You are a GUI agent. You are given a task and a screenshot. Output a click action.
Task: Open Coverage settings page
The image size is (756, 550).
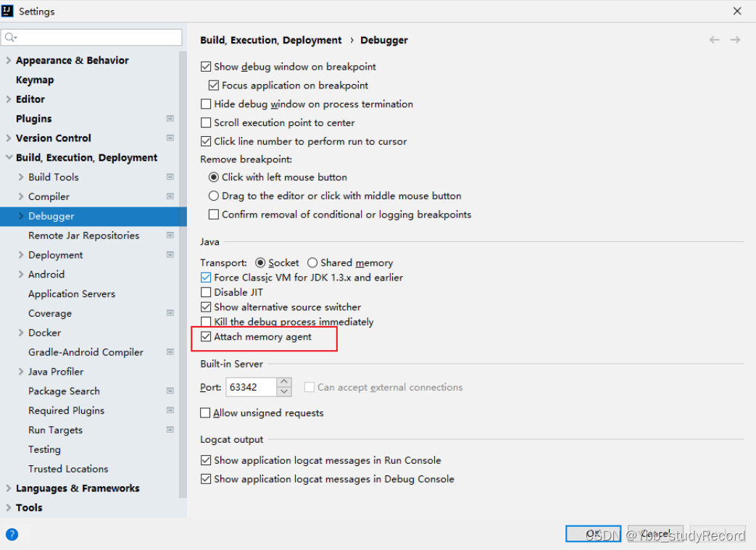pos(50,313)
